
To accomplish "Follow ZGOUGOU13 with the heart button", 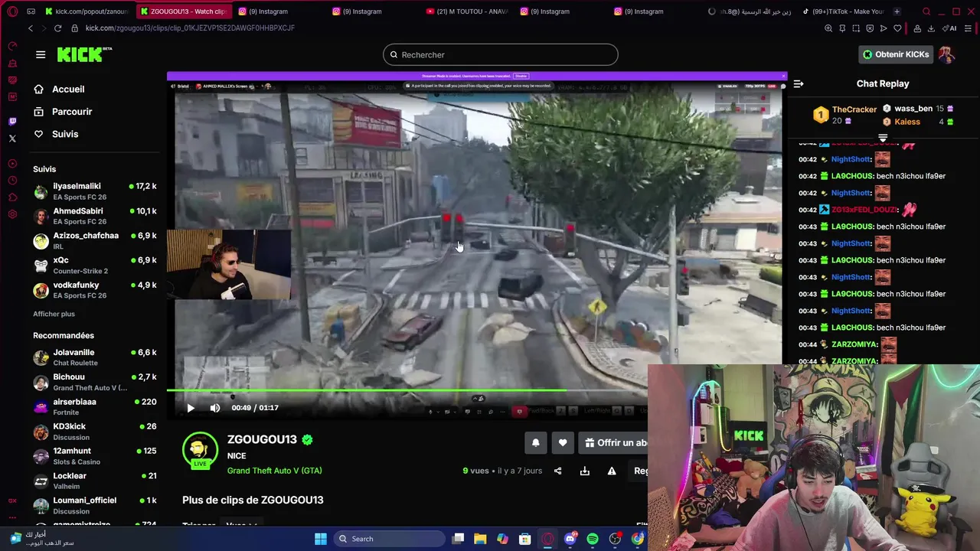I will [563, 442].
